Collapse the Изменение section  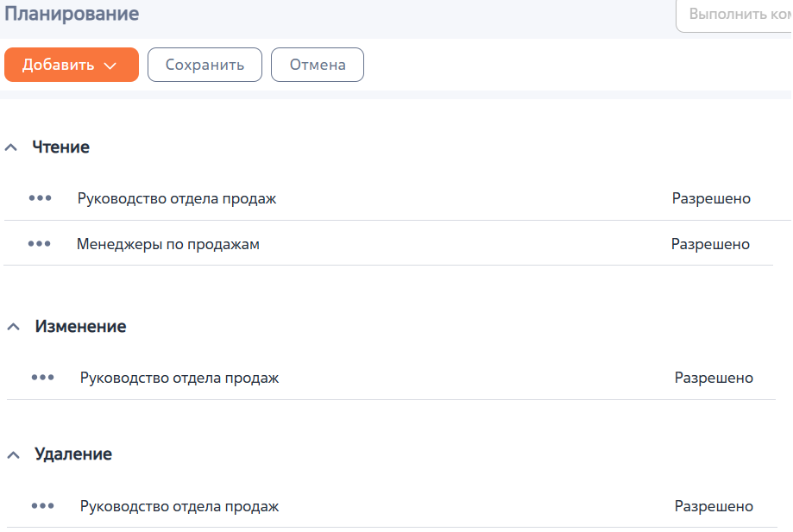[11, 326]
